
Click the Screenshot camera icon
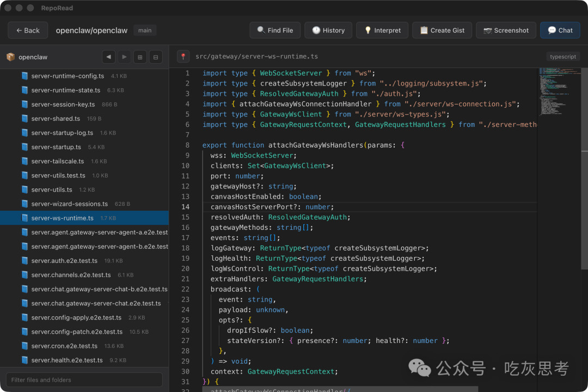[x=487, y=30]
